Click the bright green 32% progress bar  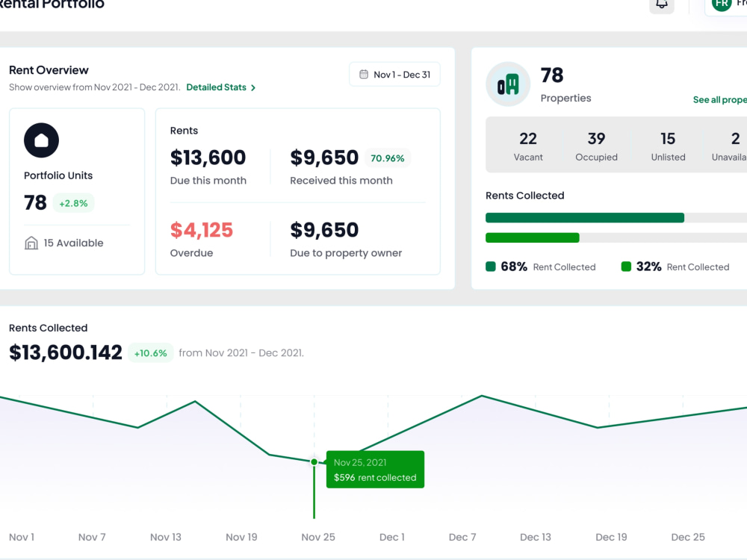point(532,237)
